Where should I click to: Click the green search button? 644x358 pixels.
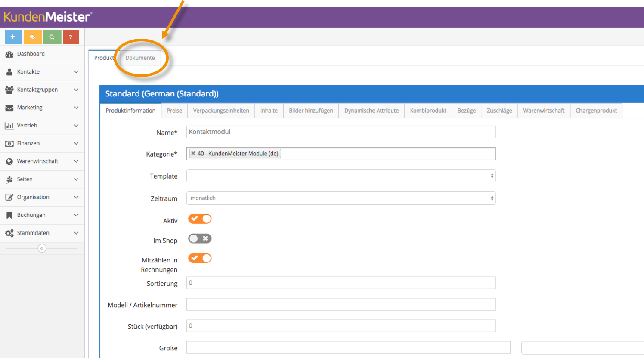tap(52, 37)
